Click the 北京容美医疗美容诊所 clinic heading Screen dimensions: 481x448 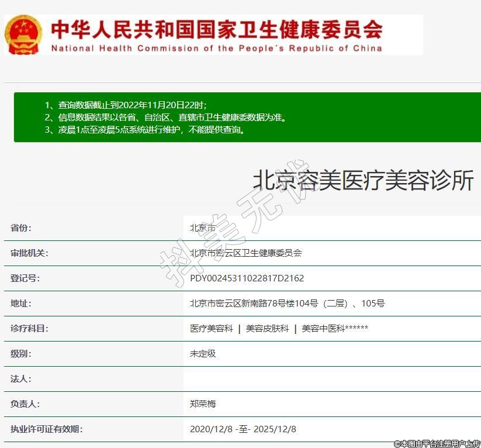pyautogui.click(x=362, y=181)
